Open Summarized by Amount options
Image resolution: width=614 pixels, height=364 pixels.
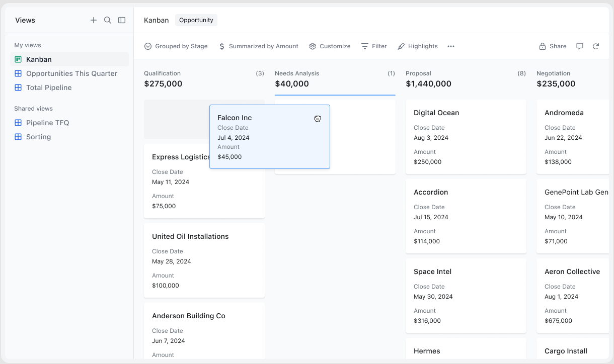point(259,46)
